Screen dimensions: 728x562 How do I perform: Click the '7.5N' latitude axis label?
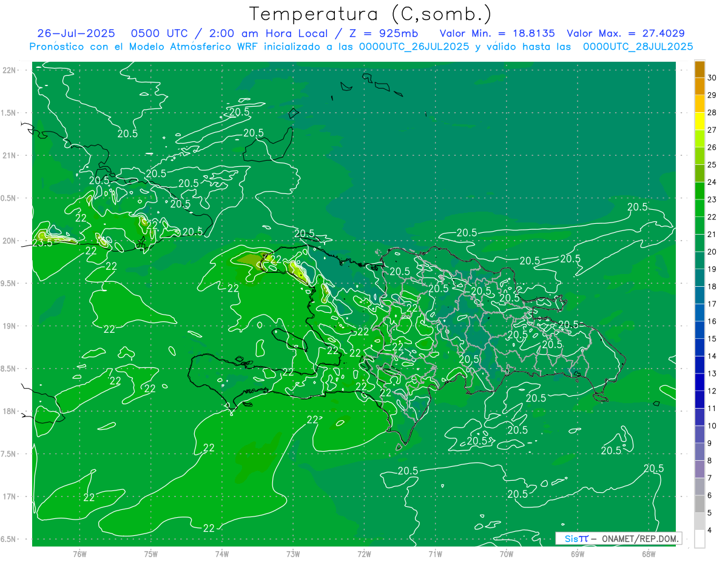click(8, 454)
